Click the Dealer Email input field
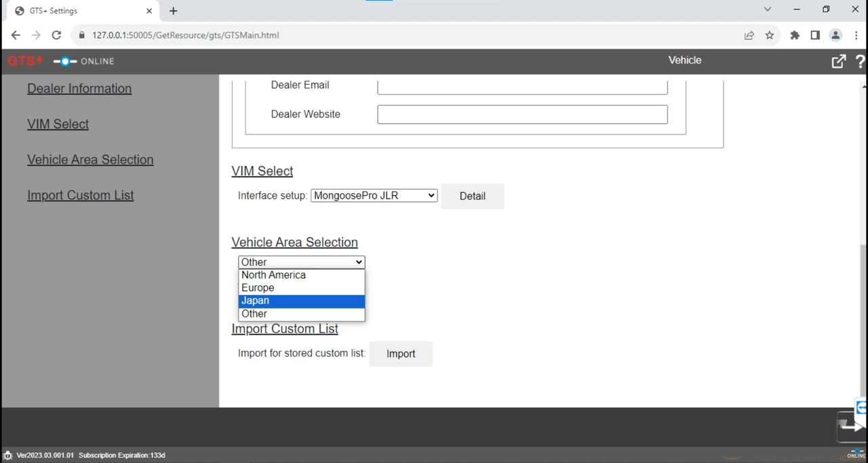The image size is (868, 463). coord(522,87)
